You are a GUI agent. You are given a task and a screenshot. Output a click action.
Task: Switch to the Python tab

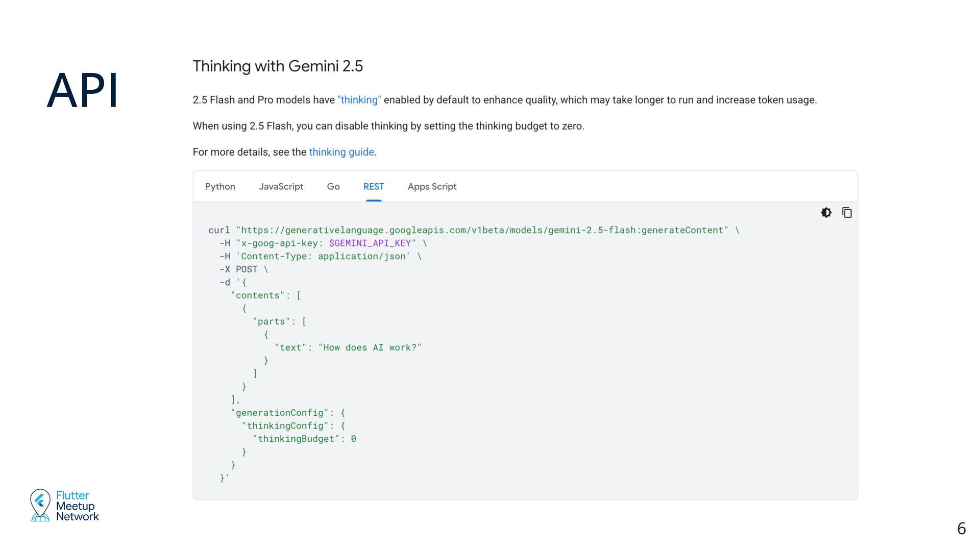pyautogui.click(x=220, y=187)
